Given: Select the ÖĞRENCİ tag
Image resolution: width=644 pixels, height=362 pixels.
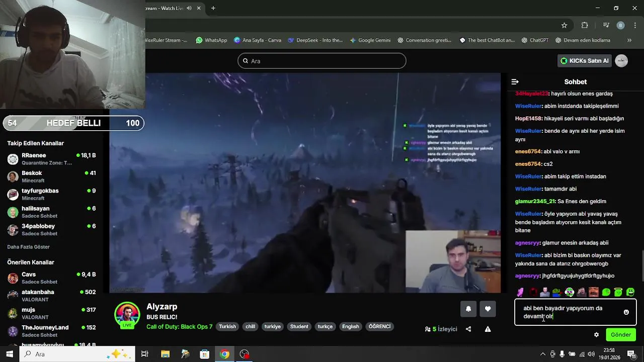Looking at the screenshot, I should click(x=379, y=327).
